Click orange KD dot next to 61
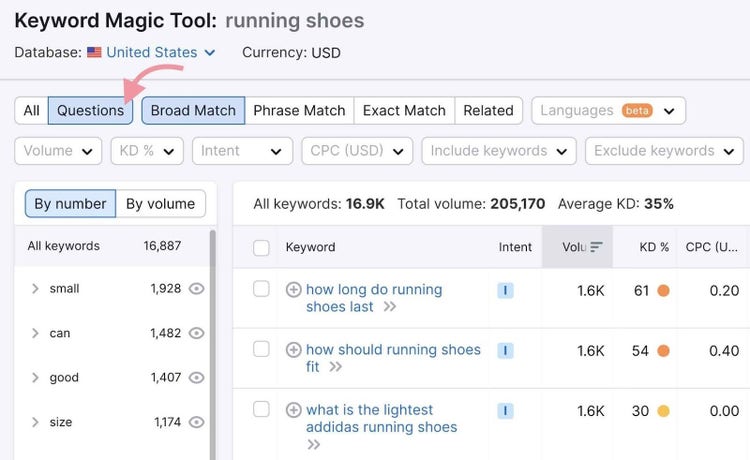Screen dimensions: 750x460 tap(663, 290)
